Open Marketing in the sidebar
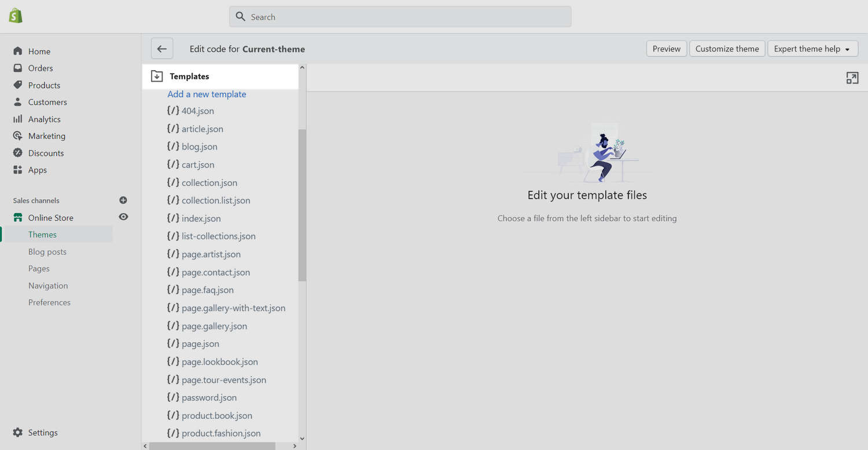 point(47,136)
